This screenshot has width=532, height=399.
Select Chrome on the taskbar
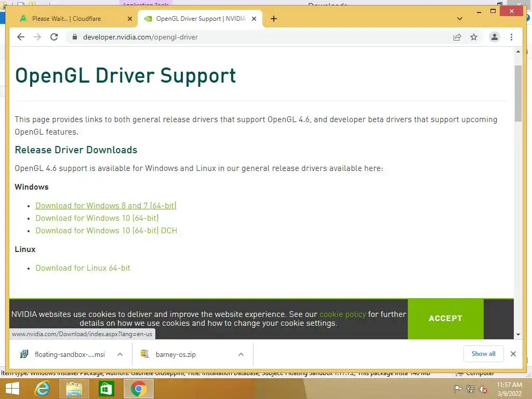click(138, 389)
